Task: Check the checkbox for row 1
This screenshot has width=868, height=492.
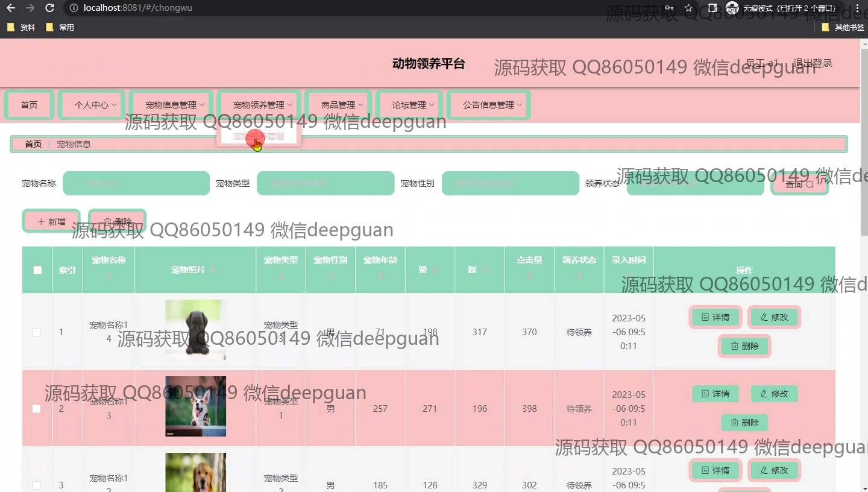Action: coord(36,332)
